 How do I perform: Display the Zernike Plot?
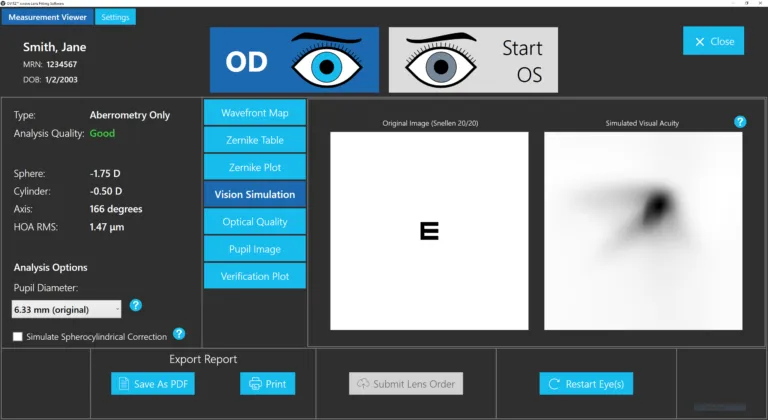[x=255, y=167]
